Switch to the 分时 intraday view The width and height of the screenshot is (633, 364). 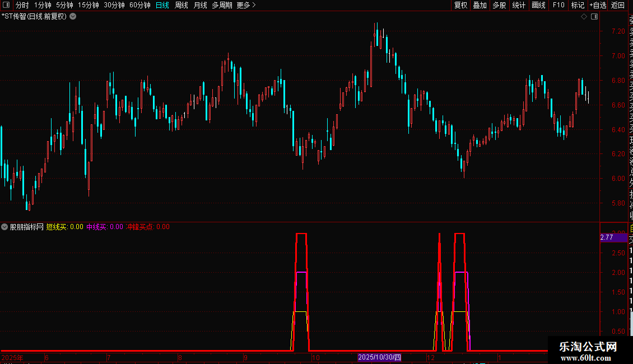[x=22, y=5]
